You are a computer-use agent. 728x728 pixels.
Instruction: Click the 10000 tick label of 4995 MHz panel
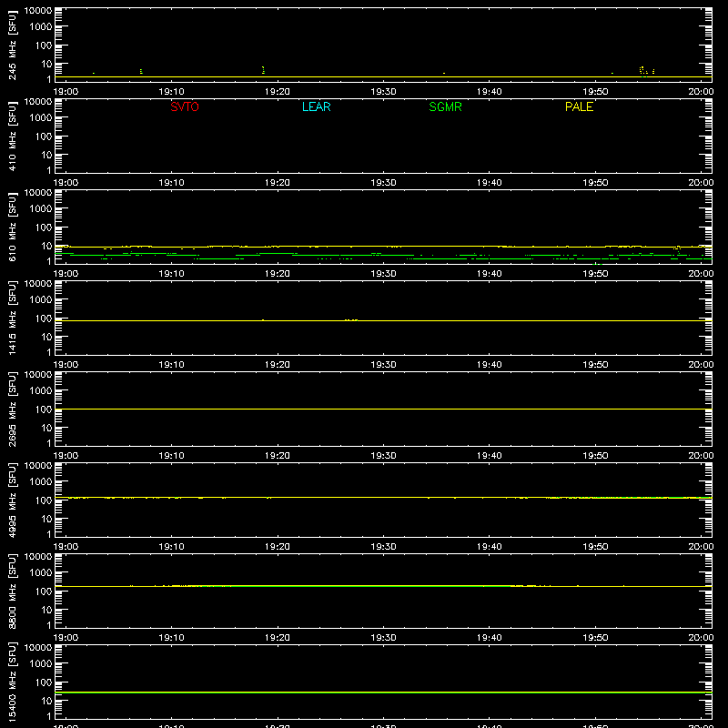[38, 466]
